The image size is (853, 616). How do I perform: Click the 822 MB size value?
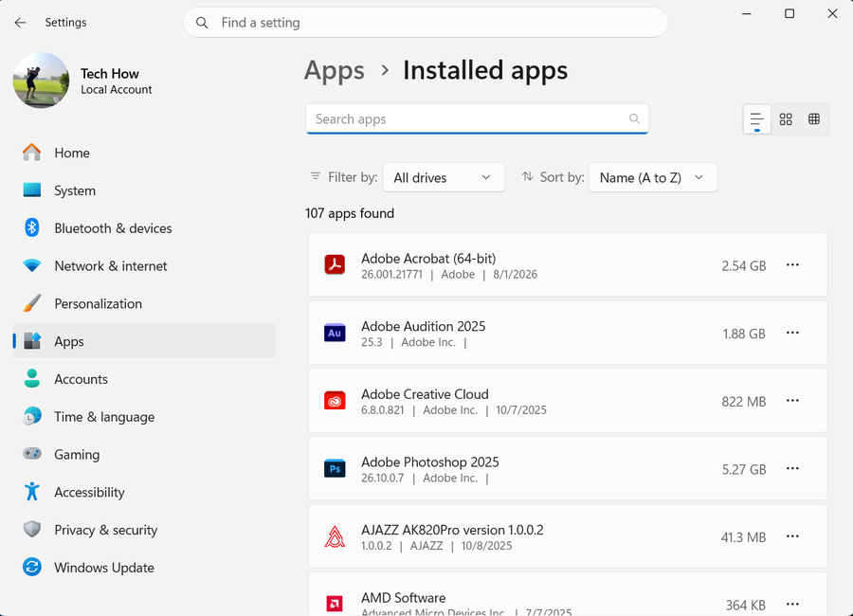click(x=744, y=402)
